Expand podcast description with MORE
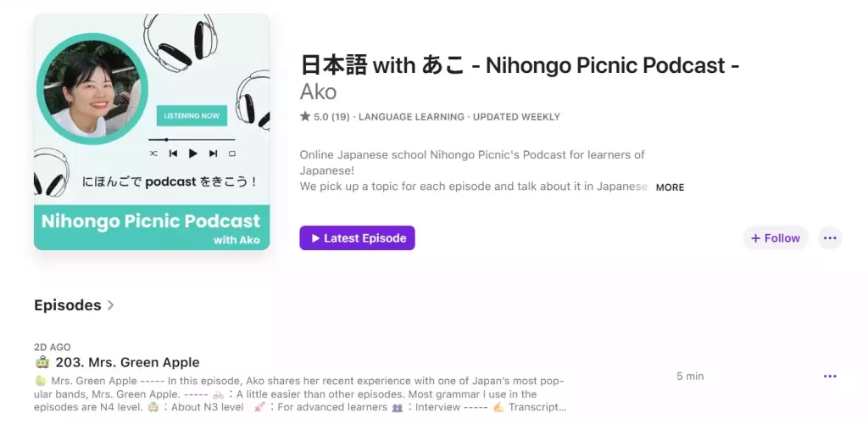The height and width of the screenshot is (424, 868). coord(670,187)
